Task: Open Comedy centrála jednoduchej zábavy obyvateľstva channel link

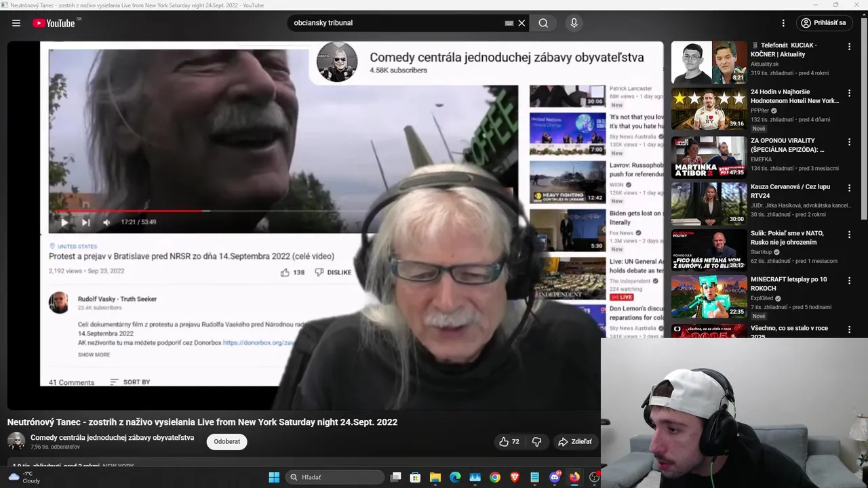Action: coord(112,437)
